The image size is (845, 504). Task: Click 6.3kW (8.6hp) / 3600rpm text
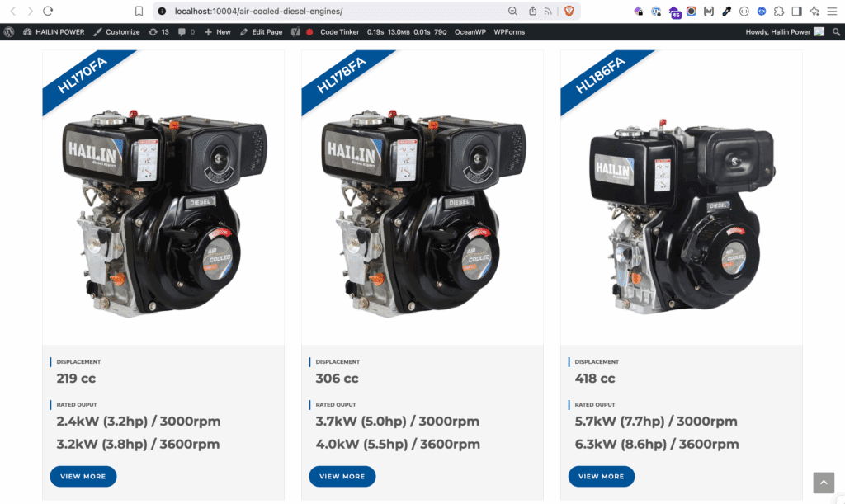(657, 445)
